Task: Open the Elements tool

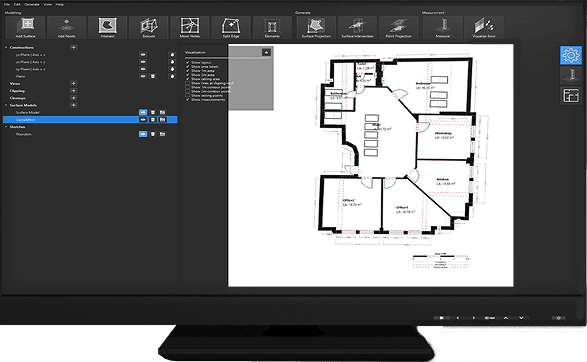Action: pyautogui.click(x=272, y=27)
